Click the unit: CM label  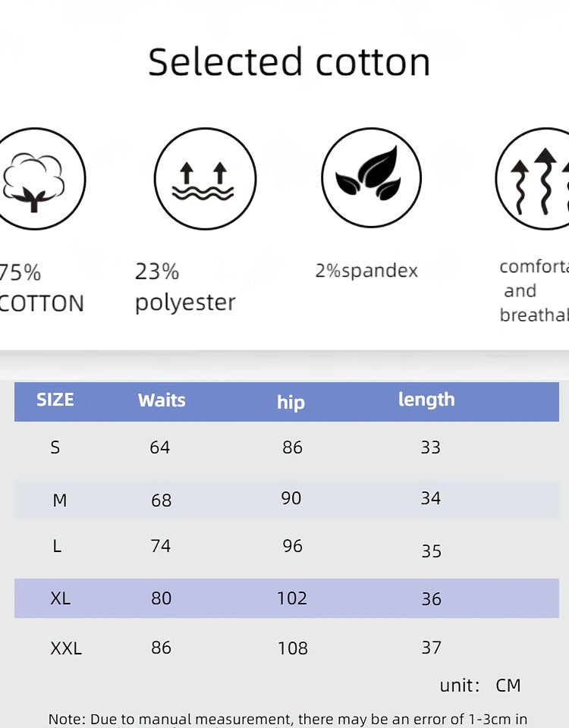point(480,686)
